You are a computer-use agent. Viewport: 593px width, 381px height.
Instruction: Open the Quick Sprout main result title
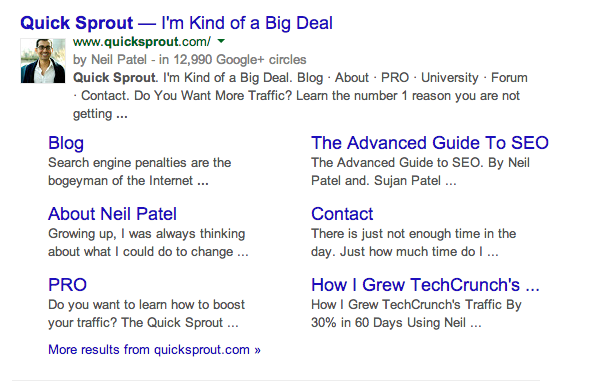[x=177, y=23]
